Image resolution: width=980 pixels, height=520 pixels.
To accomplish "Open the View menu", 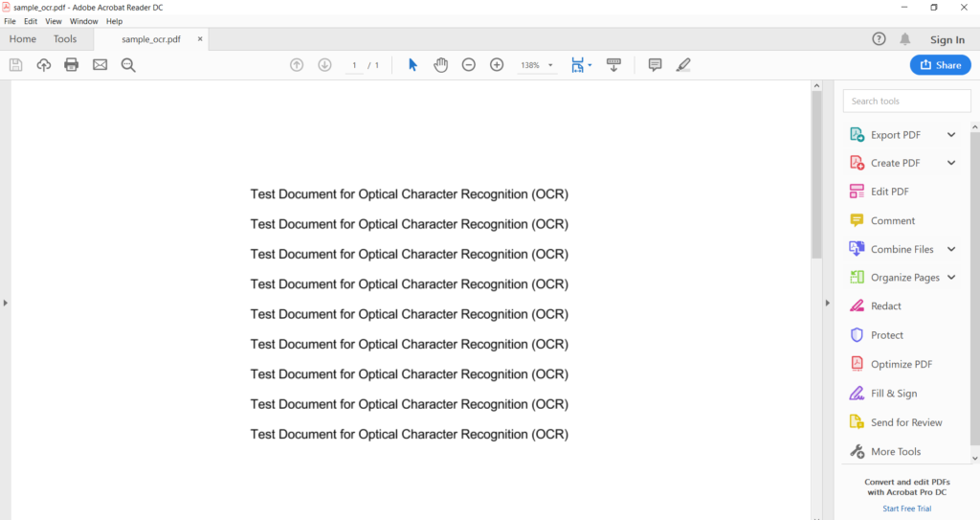I will pyautogui.click(x=54, y=21).
